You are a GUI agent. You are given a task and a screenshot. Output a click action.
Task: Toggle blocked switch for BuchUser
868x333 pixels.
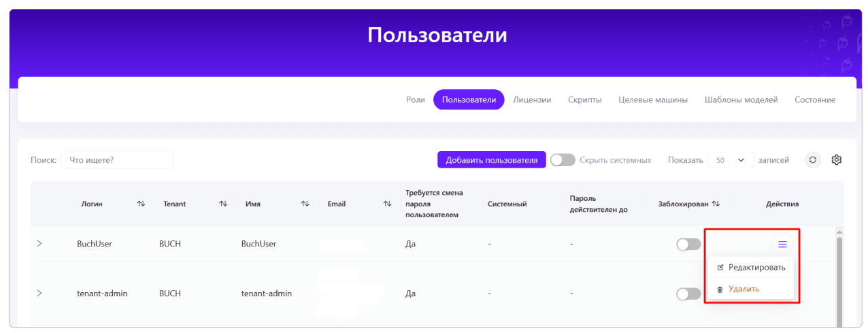pos(688,244)
